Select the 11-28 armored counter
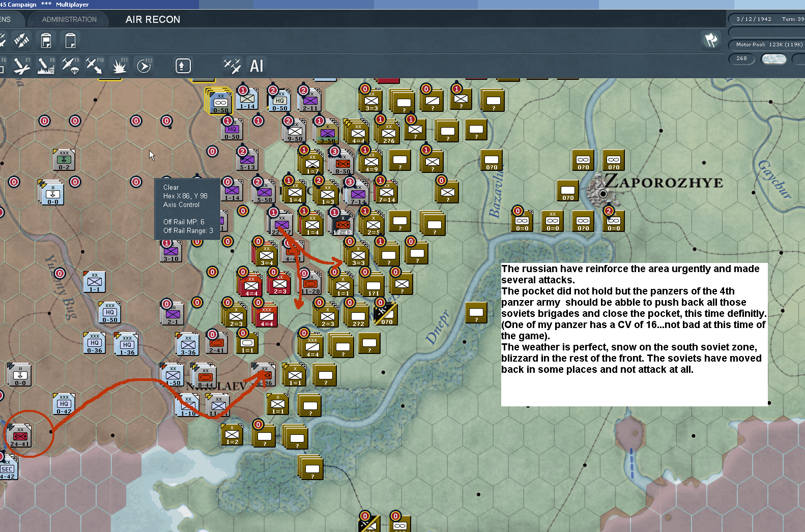The height and width of the screenshot is (532, 805). (x=310, y=283)
